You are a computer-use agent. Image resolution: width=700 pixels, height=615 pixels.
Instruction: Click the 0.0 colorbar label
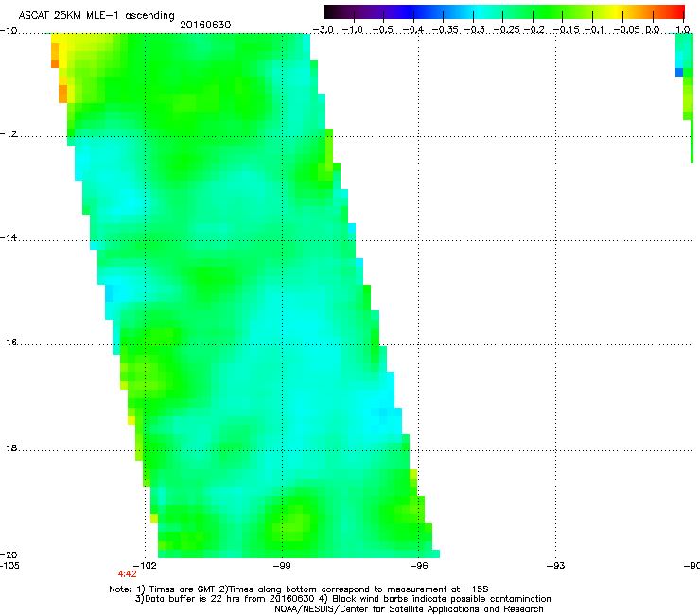[653, 30]
